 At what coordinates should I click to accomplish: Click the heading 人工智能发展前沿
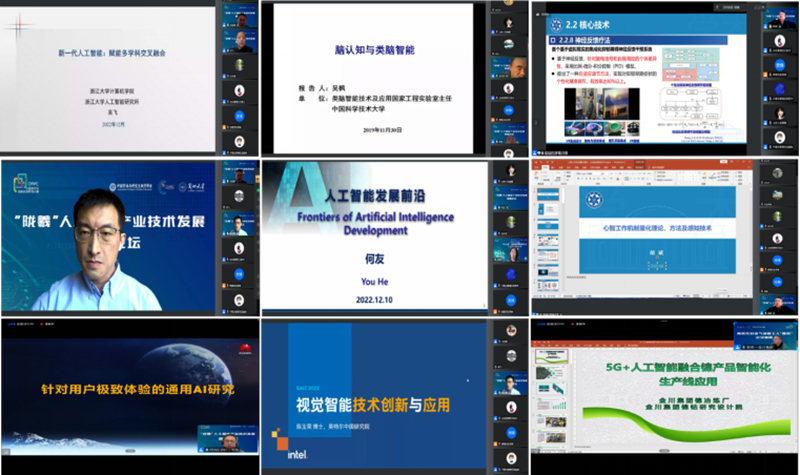pos(375,196)
